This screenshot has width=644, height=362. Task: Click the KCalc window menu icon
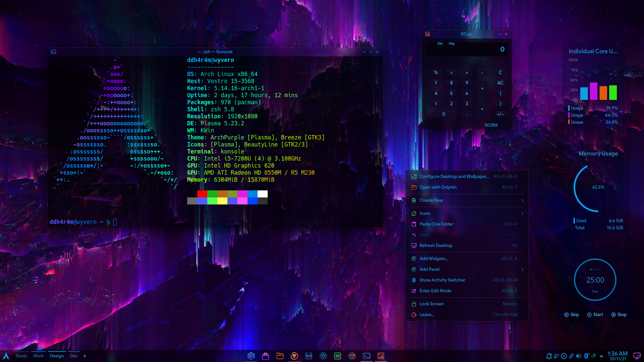point(427,34)
